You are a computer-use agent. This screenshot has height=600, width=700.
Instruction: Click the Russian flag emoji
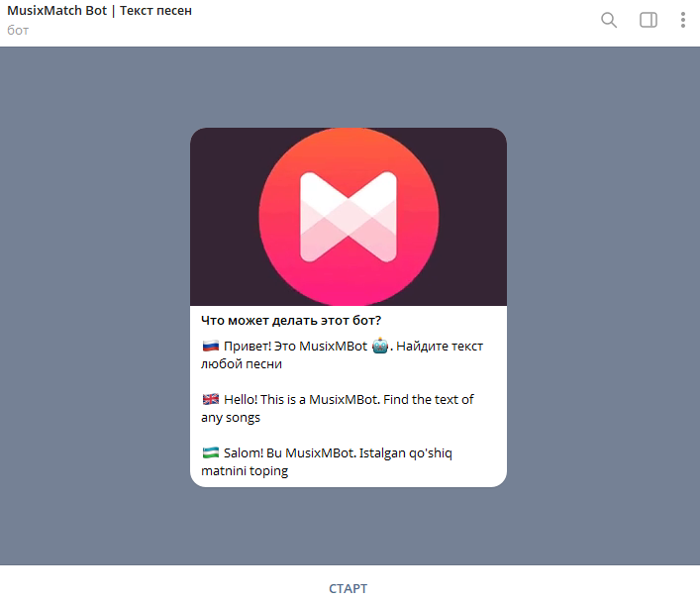click(211, 346)
